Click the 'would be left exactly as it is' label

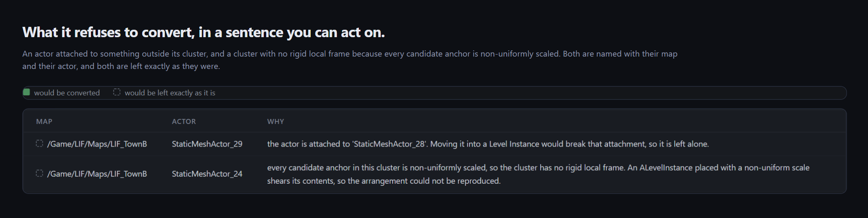170,93
